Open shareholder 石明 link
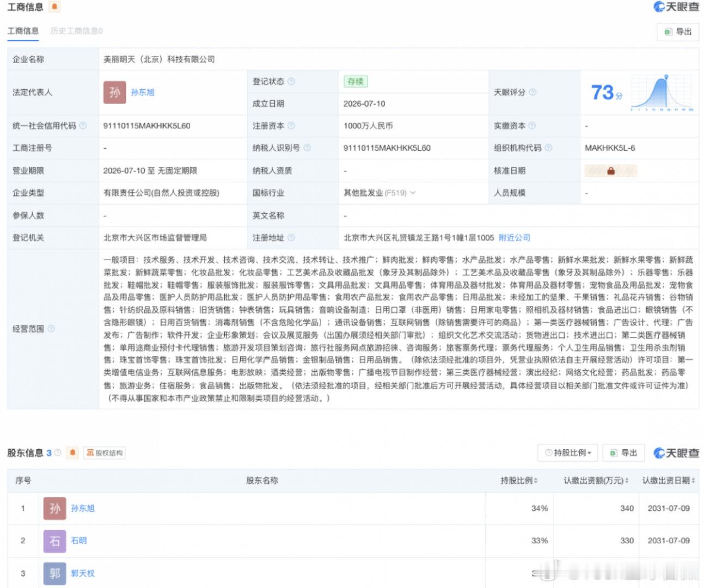This screenshot has height=588, width=704. pyautogui.click(x=79, y=541)
